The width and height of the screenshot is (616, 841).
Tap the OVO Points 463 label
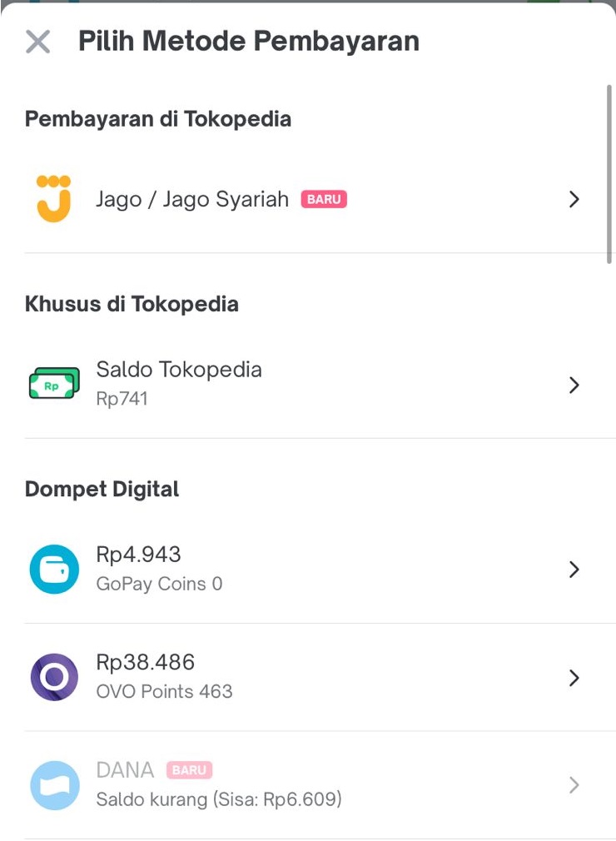click(x=164, y=691)
